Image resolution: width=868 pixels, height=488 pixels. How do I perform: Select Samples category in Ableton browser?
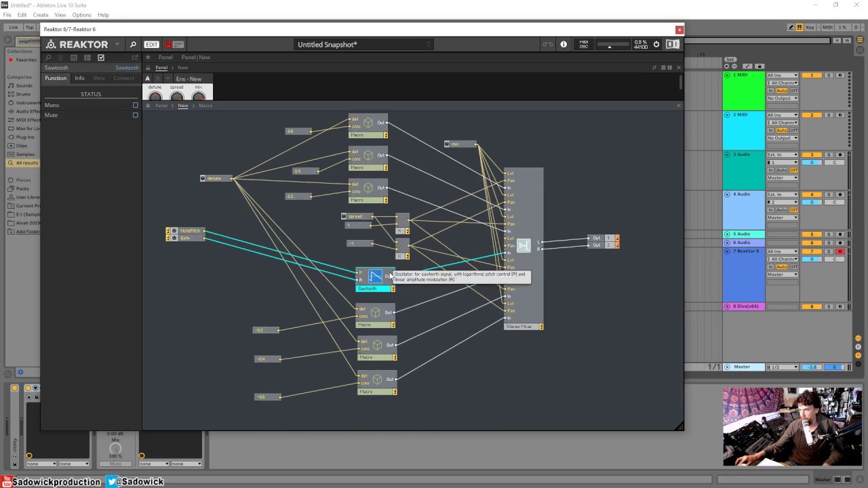click(24, 154)
